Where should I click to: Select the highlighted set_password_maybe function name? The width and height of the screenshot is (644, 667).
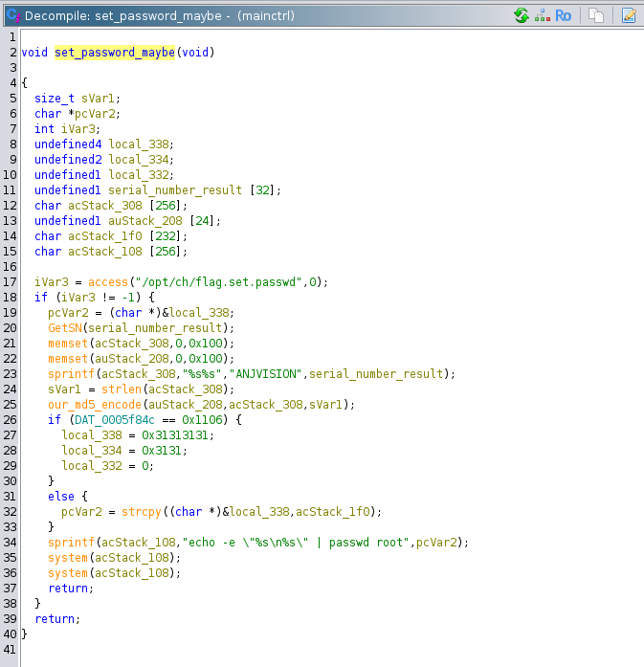[115, 53]
